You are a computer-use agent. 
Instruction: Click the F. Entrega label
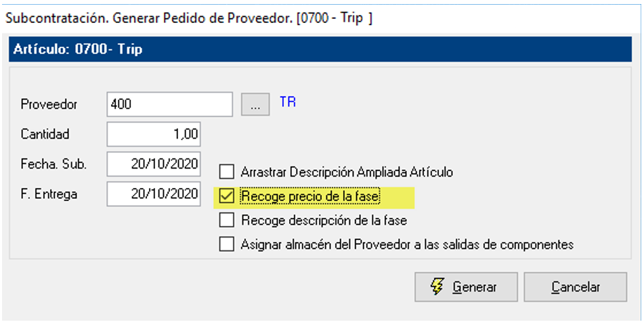49,194
